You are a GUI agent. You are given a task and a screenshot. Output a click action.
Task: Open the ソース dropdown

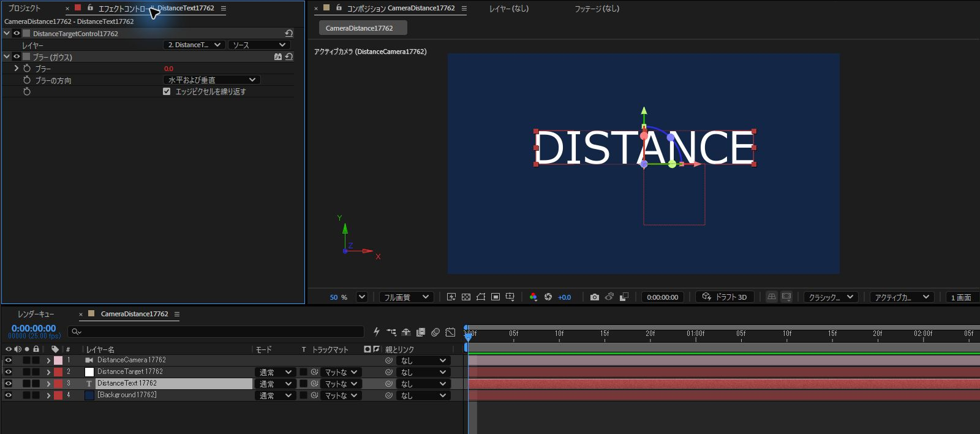[x=258, y=45]
